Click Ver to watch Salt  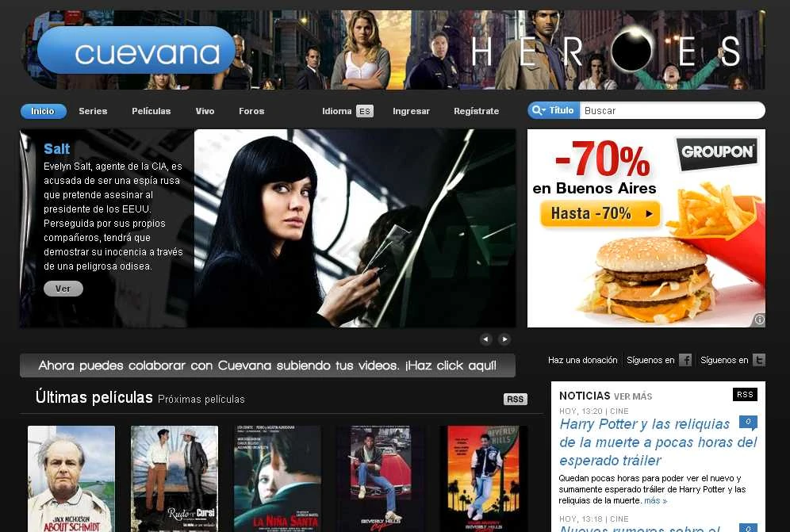click(63, 289)
